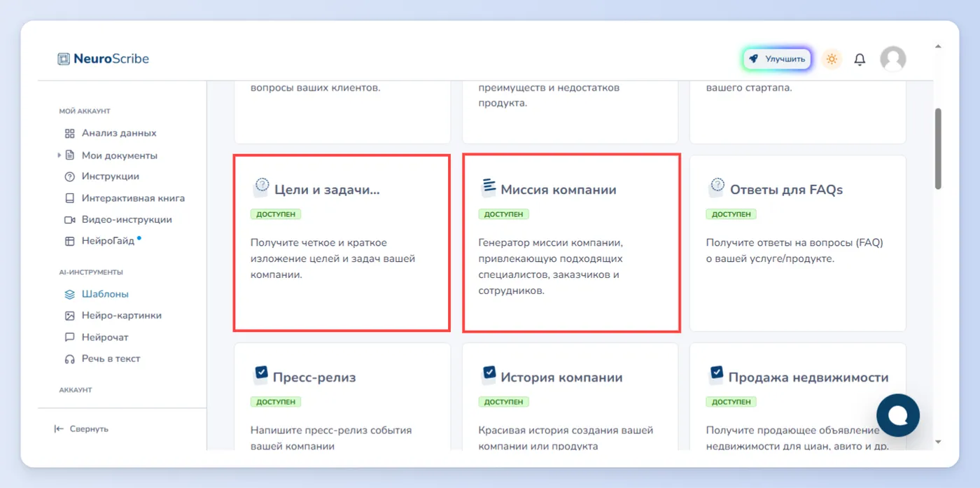Click the question icon beside Инструкции

click(x=69, y=176)
